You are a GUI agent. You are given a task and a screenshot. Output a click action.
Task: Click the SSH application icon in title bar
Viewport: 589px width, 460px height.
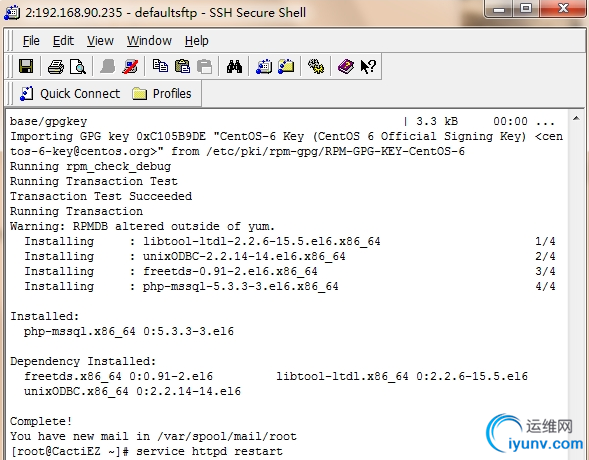[12, 12]
